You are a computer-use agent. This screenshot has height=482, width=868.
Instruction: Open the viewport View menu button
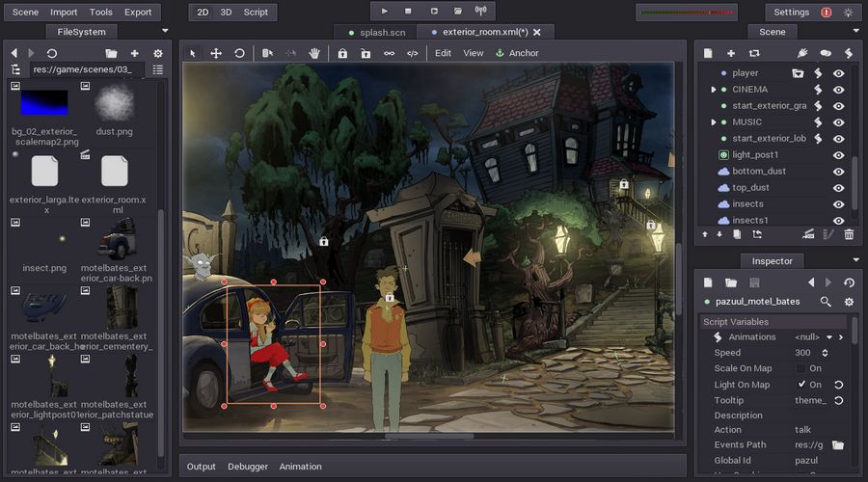tap(474, 53)
